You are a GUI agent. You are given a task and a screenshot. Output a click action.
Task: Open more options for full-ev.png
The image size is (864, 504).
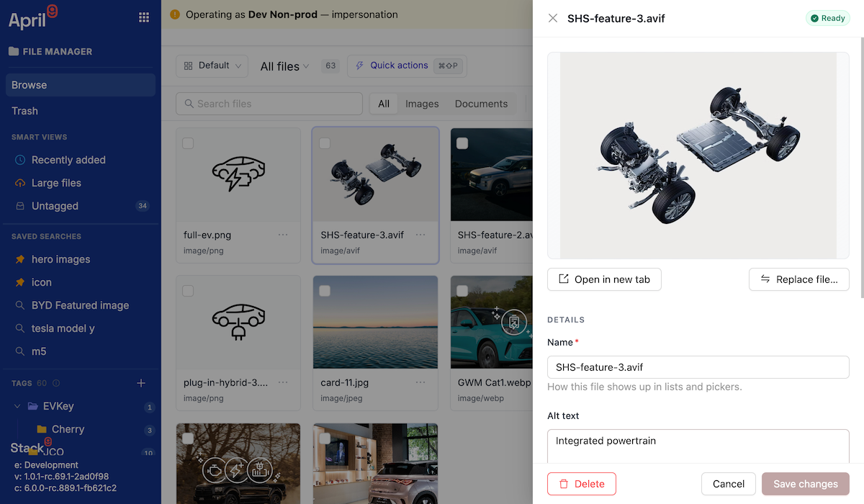point(283,235)
